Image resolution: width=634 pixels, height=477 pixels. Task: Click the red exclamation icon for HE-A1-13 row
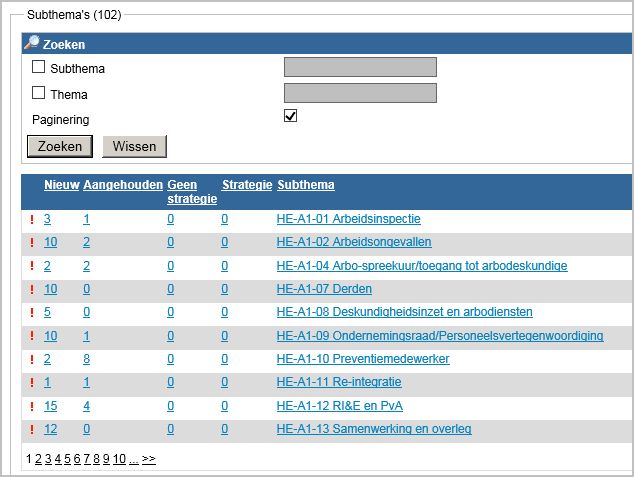click(x=32, y=429)
